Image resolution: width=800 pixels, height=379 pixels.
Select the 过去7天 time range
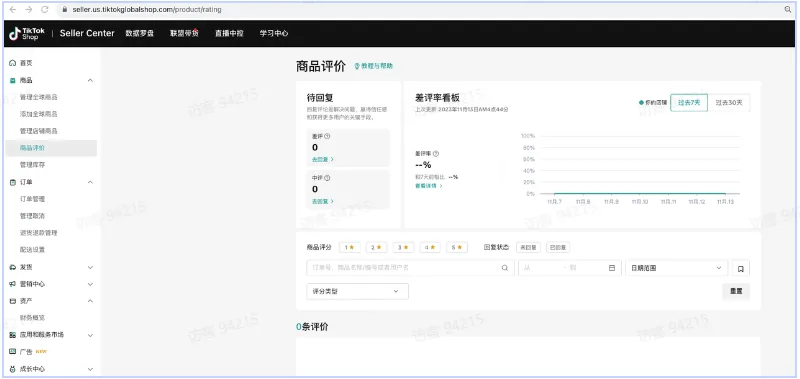689,103
